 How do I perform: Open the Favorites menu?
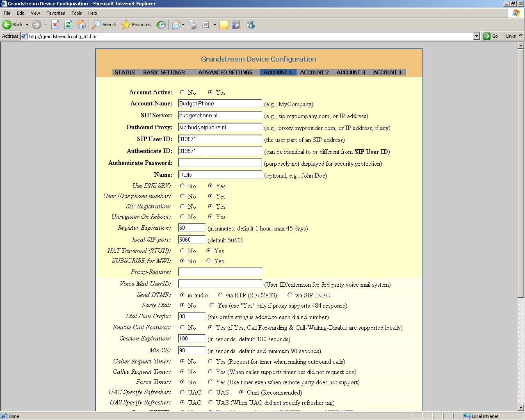[56, 13]
